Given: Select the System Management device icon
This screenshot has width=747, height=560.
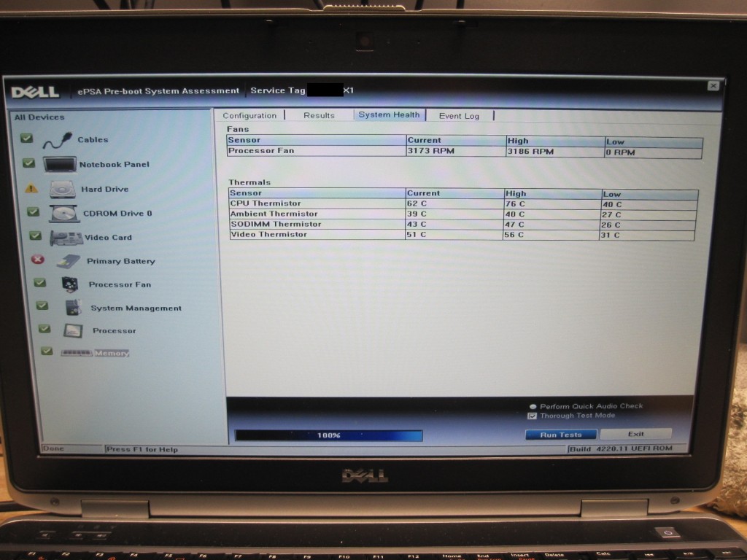Looking at the screenshot, I should point(74,308).
